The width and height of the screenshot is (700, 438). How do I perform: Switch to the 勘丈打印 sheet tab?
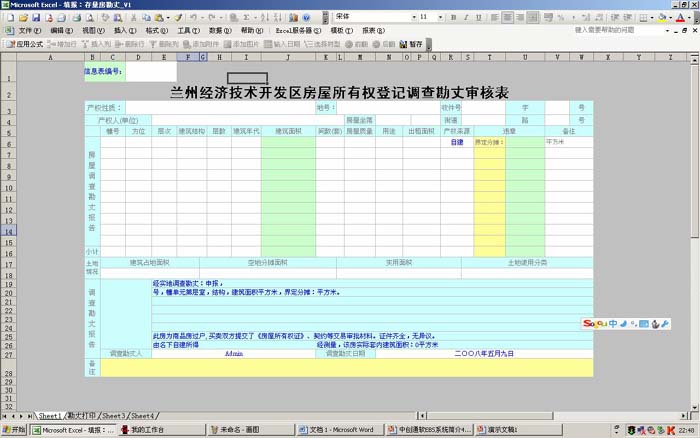pyautogui.click(x=83, y=415)
